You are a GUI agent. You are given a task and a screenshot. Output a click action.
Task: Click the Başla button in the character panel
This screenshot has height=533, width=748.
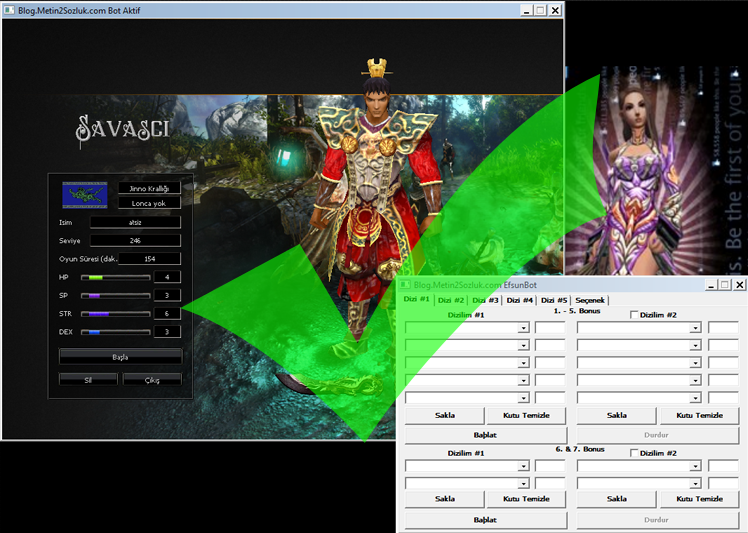click(120, 356)
